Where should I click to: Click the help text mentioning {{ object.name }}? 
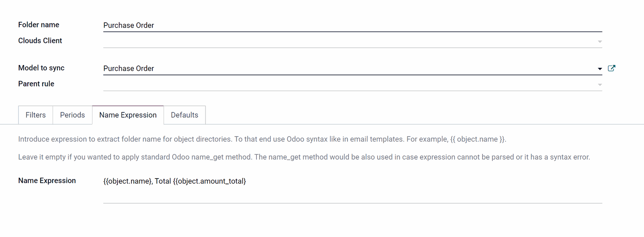tap(263, 139)
